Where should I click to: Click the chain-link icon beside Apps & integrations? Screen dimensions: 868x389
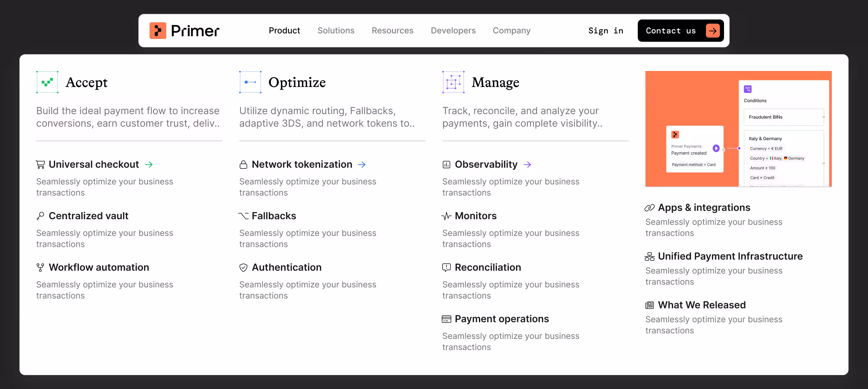coord(649,207)
